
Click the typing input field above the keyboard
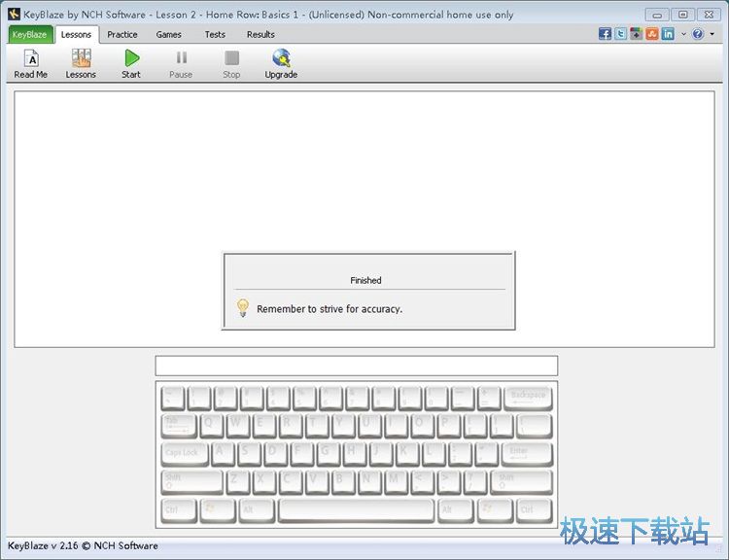pos(356,366)
